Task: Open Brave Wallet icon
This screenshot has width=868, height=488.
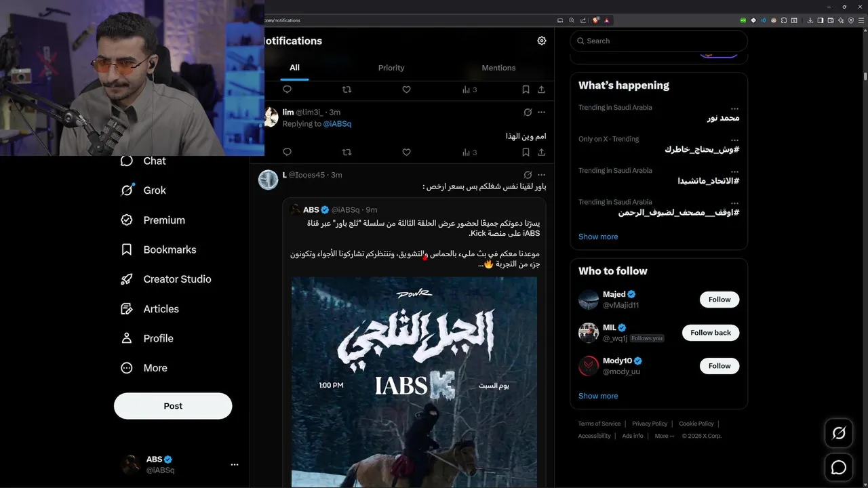Action: pyautogui.click(x=831, y=20)
